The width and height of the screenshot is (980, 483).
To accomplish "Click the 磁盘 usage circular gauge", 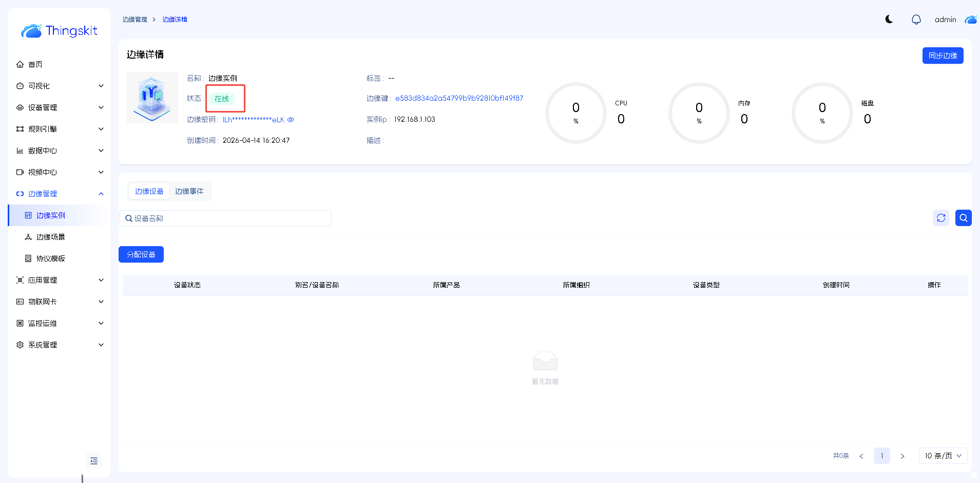I will [822, 113].
